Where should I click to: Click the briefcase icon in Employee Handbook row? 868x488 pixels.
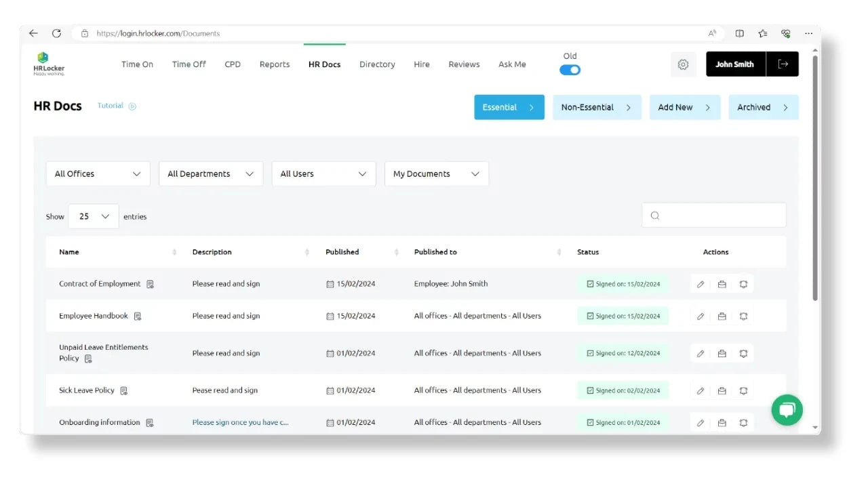pyautogui.click(x=722, y=317)
